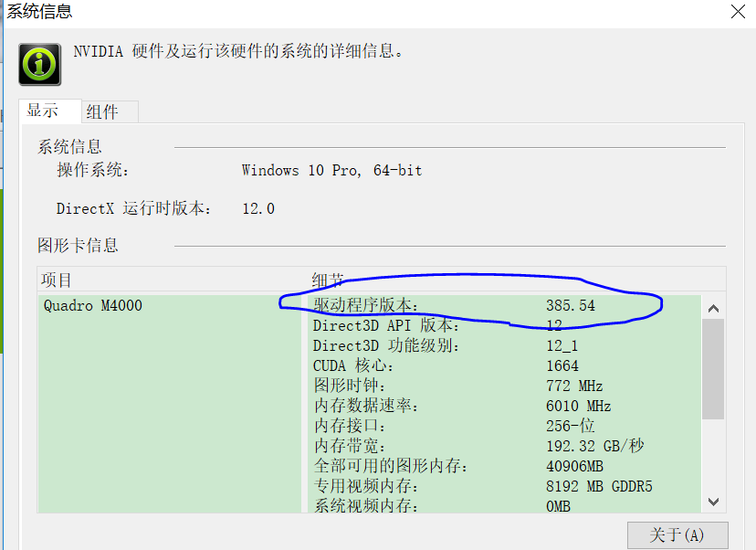Image resolution: width=756 pixels, height=550 pixels.
Task: Click the Windows 10 Pro, 64-bit text
Action: 331,170
